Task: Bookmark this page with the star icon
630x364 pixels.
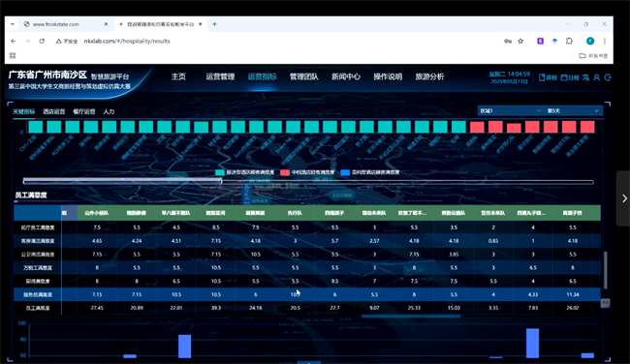Action: click(520, 41)
